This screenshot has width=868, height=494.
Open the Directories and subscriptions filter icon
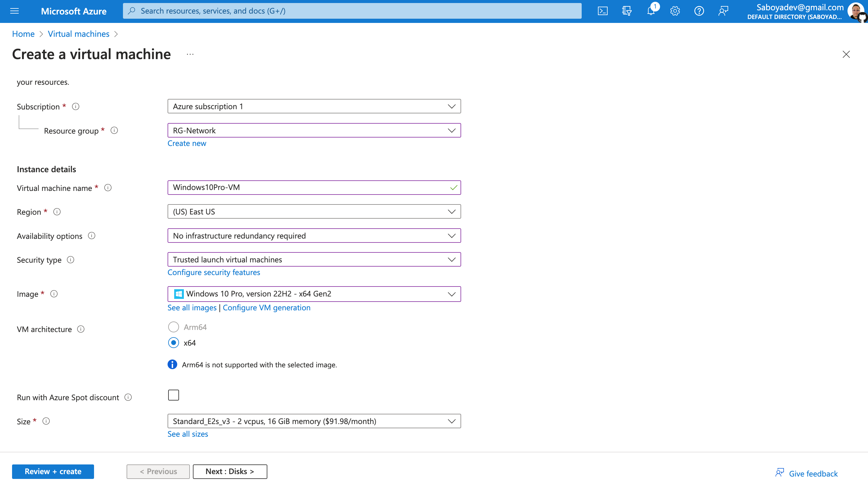click(x=627, y=11)
